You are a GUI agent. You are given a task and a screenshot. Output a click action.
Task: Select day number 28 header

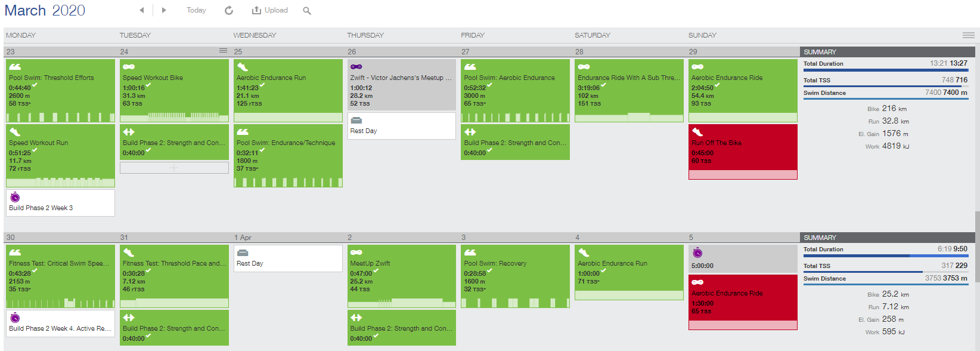click(579, 52)
